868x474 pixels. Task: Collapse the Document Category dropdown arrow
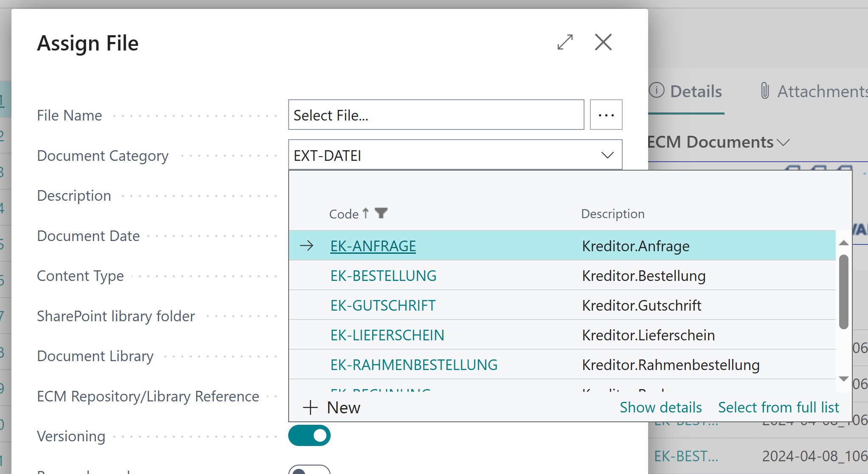(x=607, y=155)
